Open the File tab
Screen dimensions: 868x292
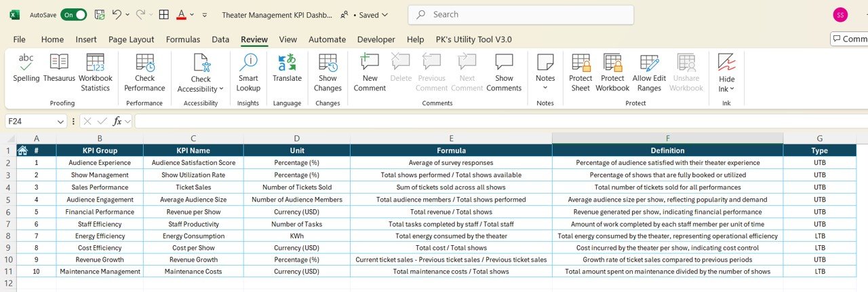point(20,39)
